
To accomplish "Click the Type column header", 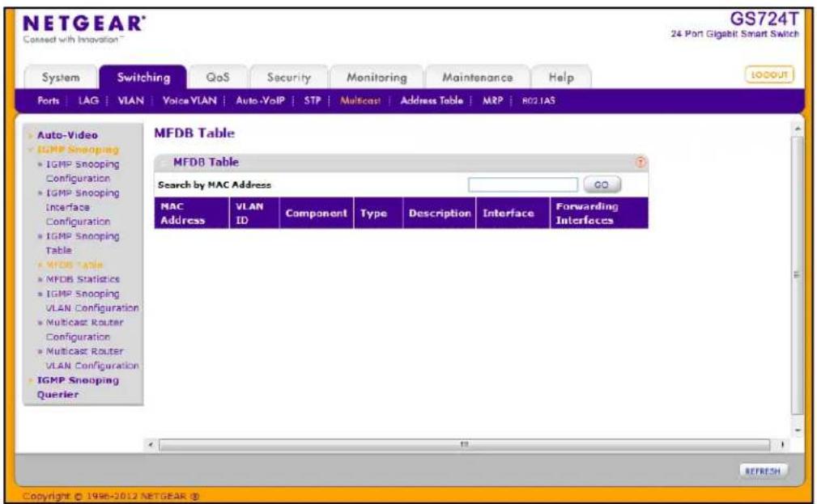I will pyautogui.click(x=378, y=213).
